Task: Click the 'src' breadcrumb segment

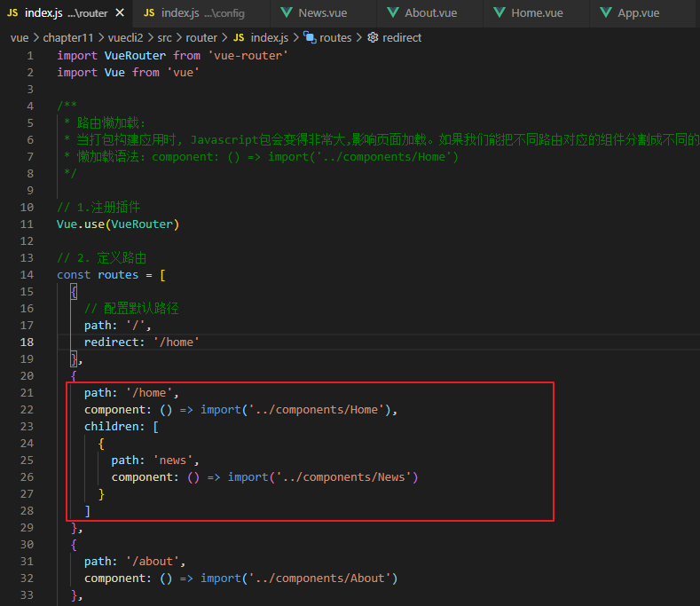Action: (164, 38)
